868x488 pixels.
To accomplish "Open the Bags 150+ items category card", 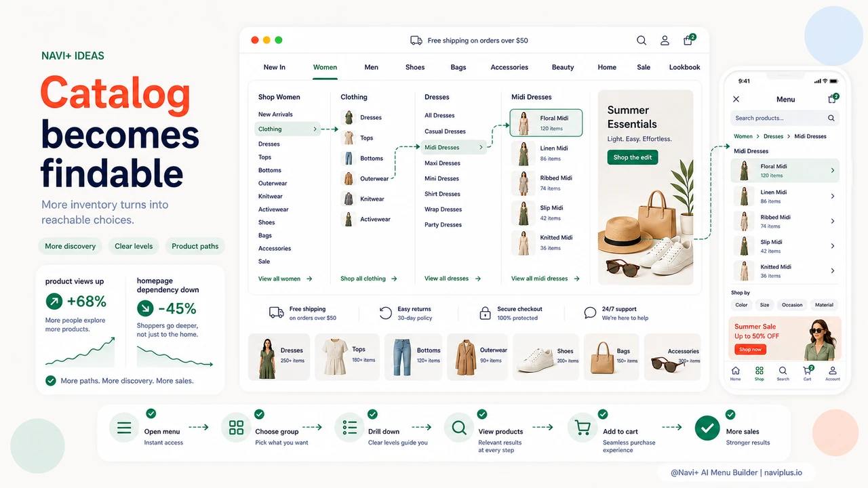I will tap(611, 356).
